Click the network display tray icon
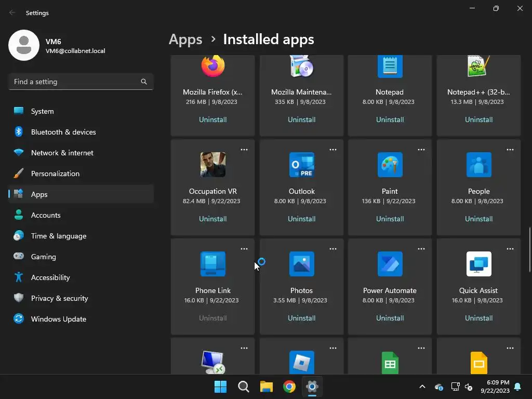The width and height of the screenshot is (532, 399). pyautogui.click(x=455, y=387)
